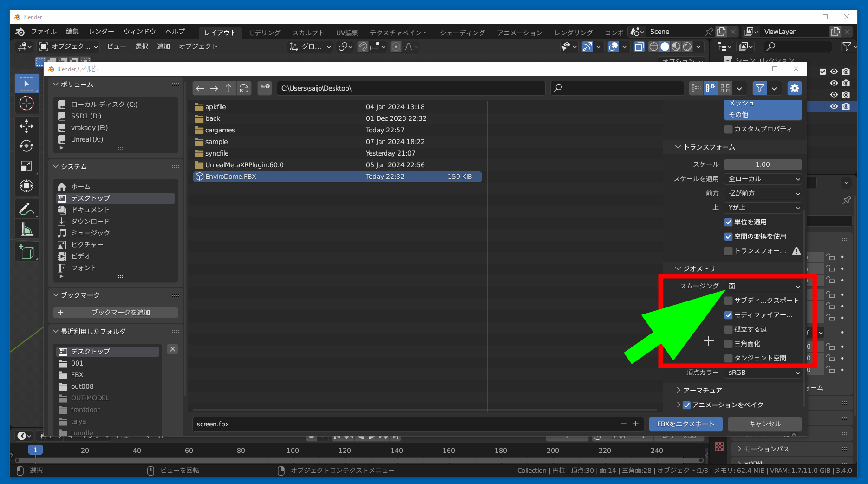Image resolution: width=868 pixels, height=484 pixels.
Task: Open the file browser settings gear
Action: click(795, 88)
